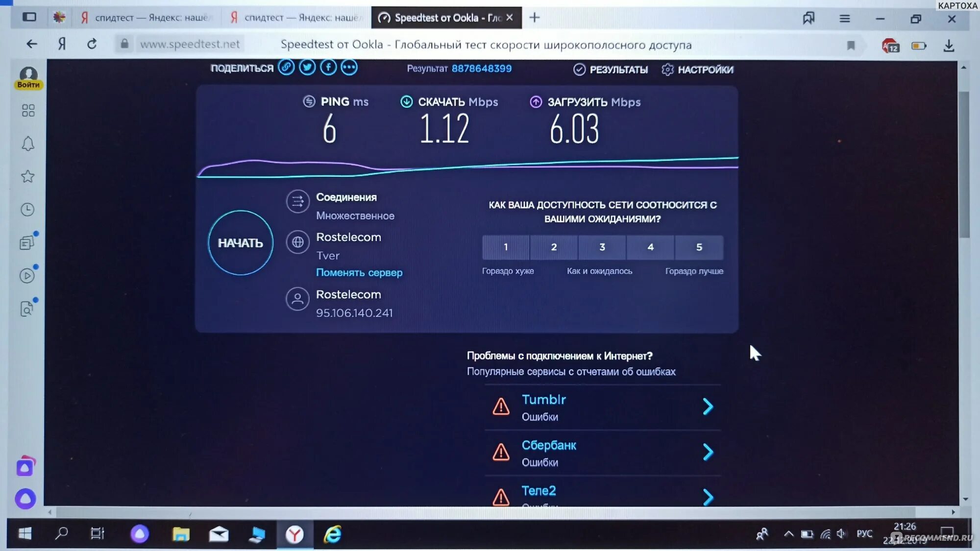Open the video play icon in sidebar
The image size is (980, 551).
[x=27, y=276]
